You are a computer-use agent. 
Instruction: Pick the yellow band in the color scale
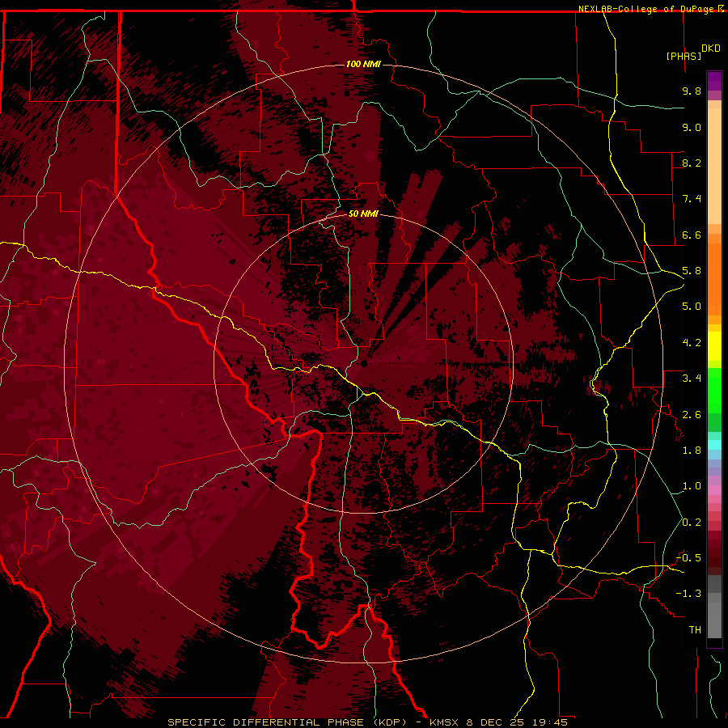coord(714,346)
